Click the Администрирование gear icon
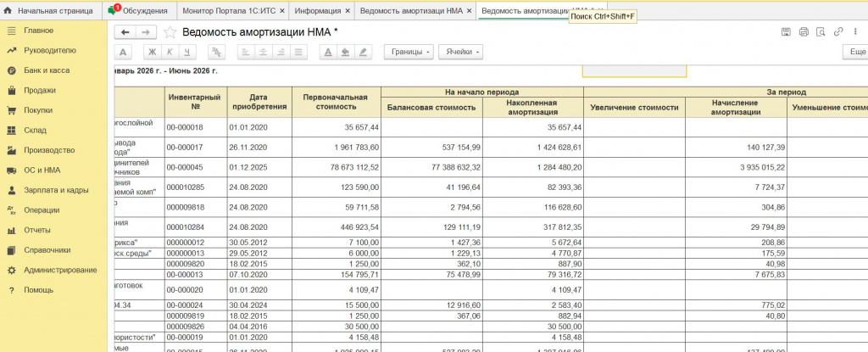 pos(11,270)
